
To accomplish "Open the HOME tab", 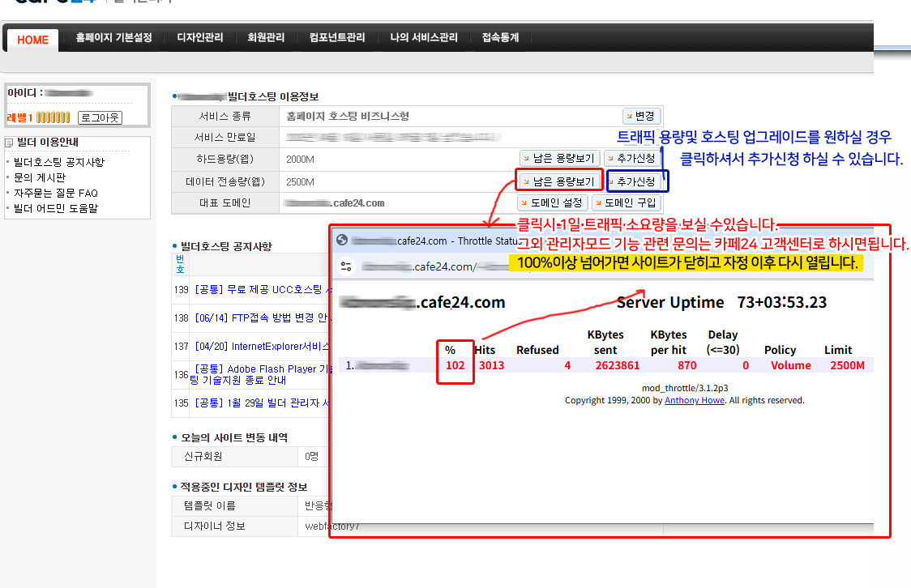I will click(x=32, y=40).
